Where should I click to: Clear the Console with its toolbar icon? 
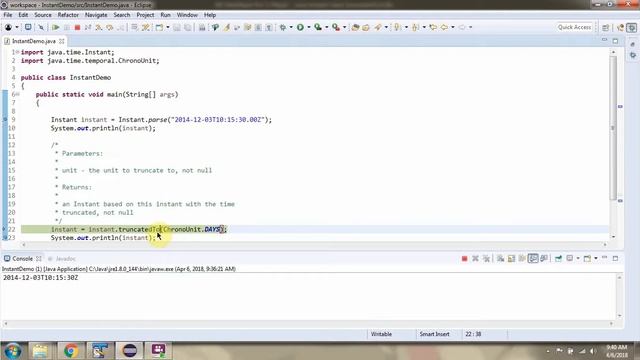pyautogui.click(x=500, y=258)
